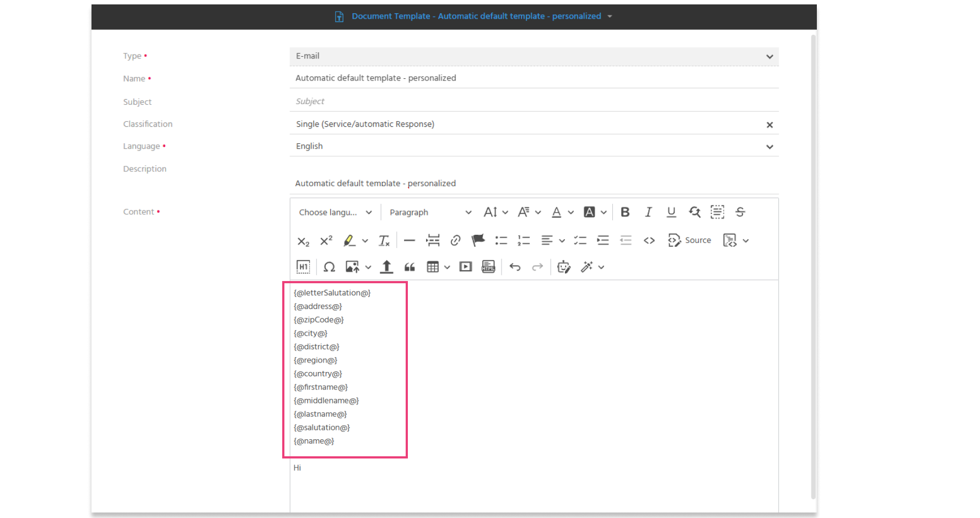Expand the Language dropdown set to English
This screenshot has width=980, height=518.
(534, 147)
